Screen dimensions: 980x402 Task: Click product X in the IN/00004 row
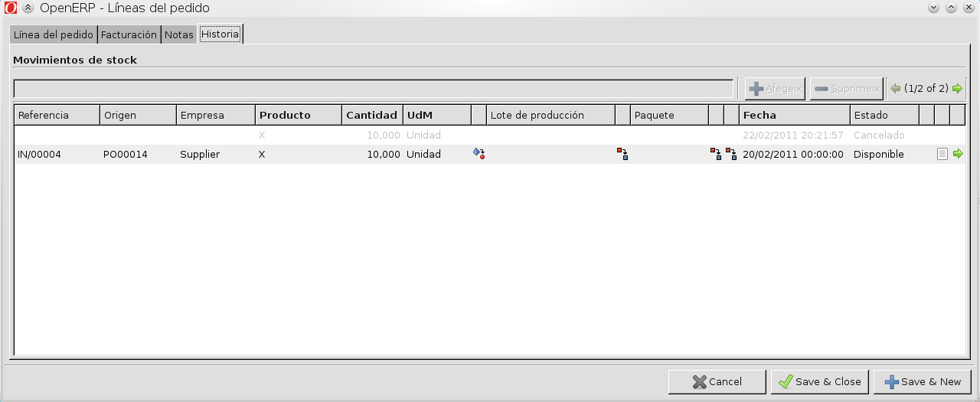[262, 154]
